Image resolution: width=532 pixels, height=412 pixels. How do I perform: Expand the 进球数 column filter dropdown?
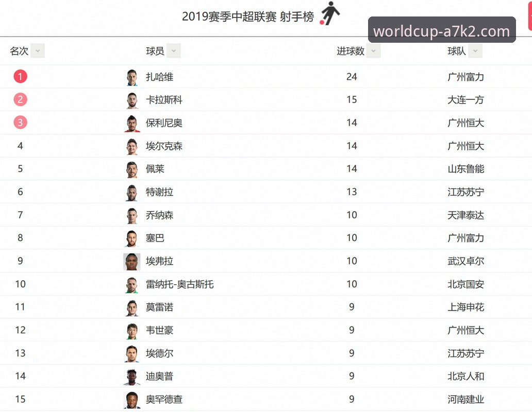click(x=373, y=51)
